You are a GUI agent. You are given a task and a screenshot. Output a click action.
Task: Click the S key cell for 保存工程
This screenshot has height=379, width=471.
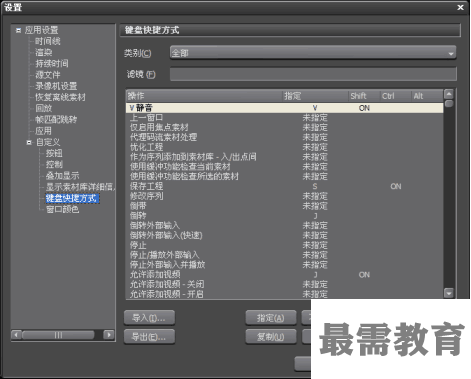315,186
